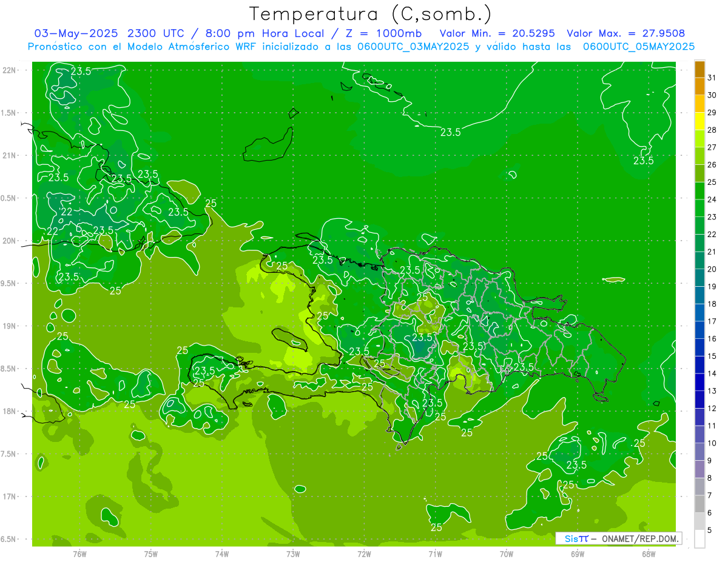The width and height of the screenshot is (728, 562).
Task: Click the "76W" longitude axis label
Action: tap(79, 554)
